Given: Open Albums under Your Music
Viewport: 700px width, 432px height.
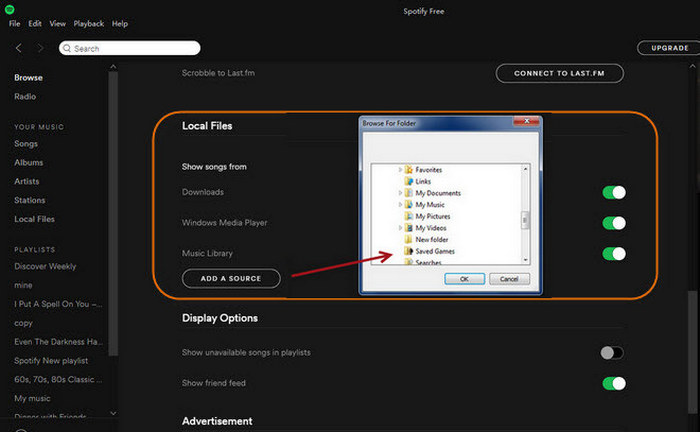Looking at the screenshot, I should click(x=29, y=162).
